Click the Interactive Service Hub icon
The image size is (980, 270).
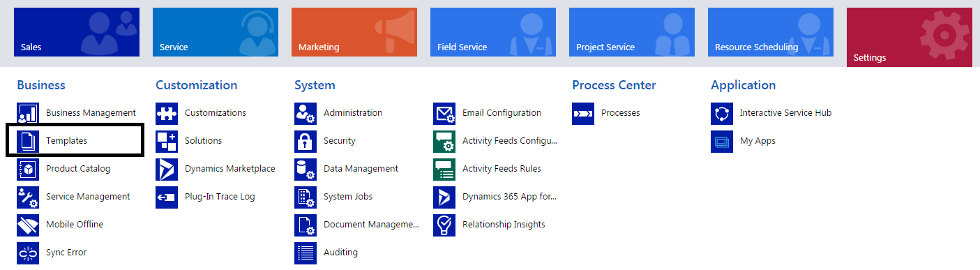722,113
